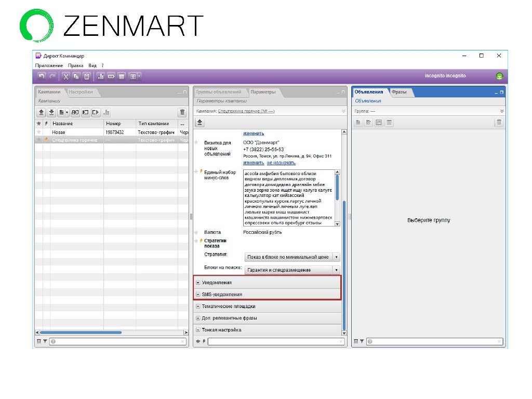This screenshot has height=399, width=532.
Task: Expand the SMS-уведомления section
Action: (198, 294)
